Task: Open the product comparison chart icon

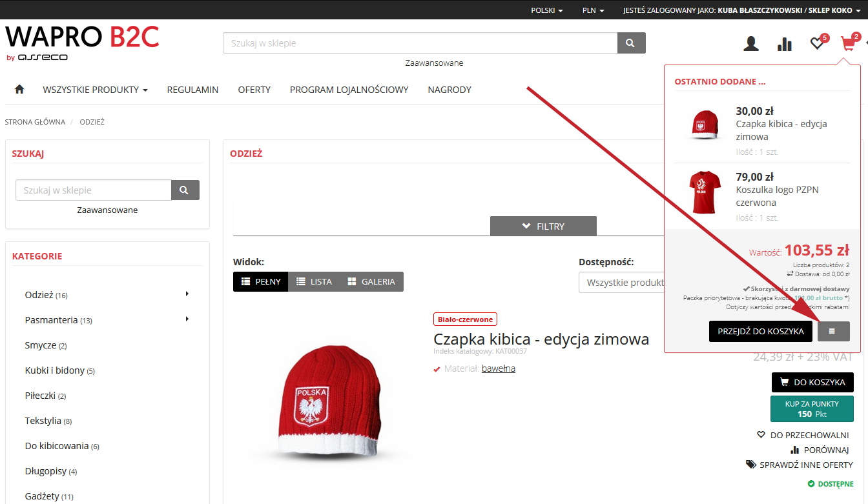Action: point(784,44)
